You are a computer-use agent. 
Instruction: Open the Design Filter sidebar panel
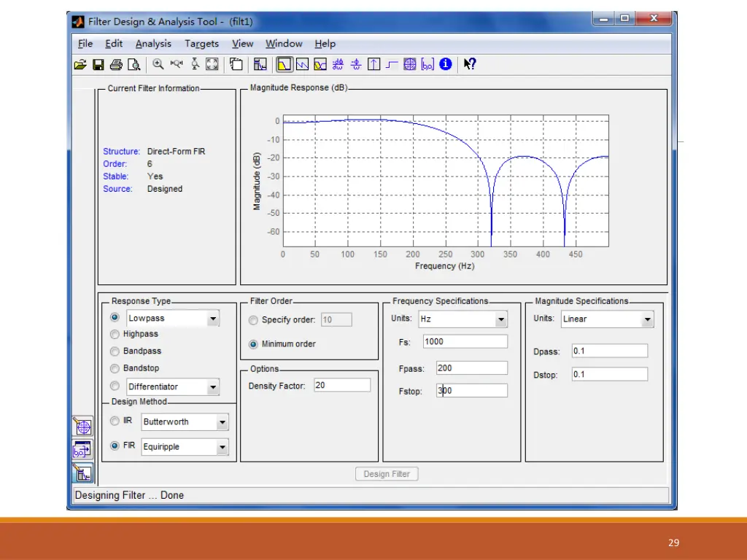click(x=82, y=472)
